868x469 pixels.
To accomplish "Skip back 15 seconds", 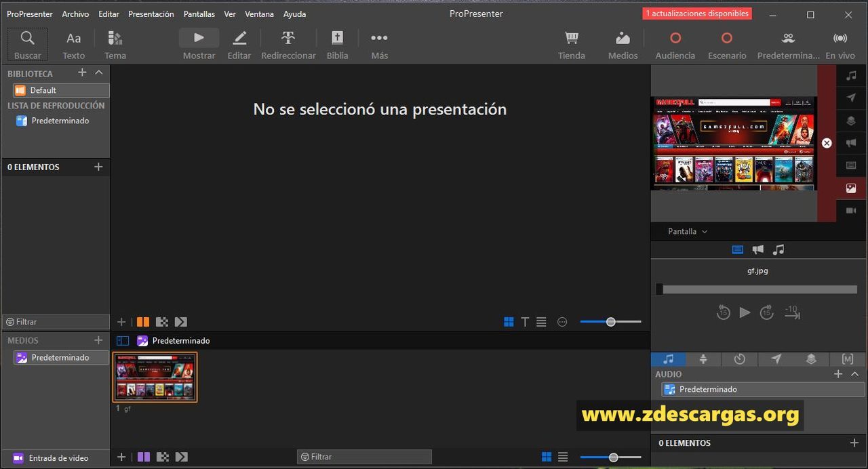I will [723, 312].
